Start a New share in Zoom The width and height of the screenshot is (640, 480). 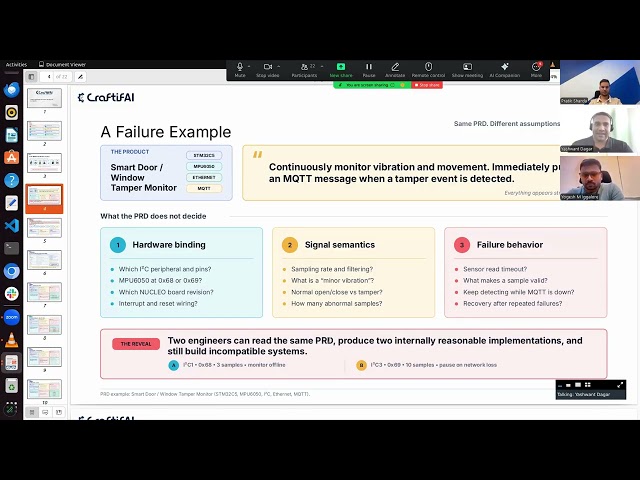341,69
